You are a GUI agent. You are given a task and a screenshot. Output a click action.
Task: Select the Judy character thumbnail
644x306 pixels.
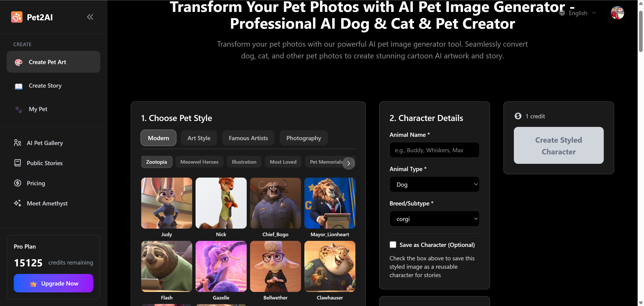167,203
